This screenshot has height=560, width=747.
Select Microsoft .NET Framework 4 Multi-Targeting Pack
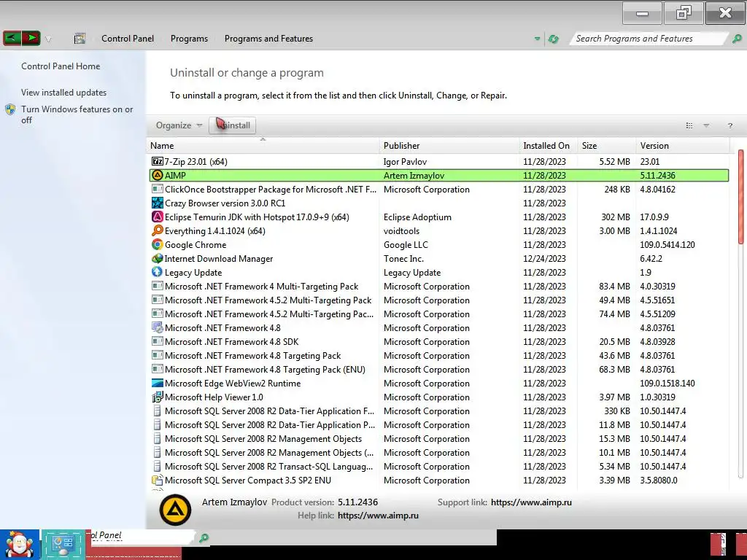point(438,286)
